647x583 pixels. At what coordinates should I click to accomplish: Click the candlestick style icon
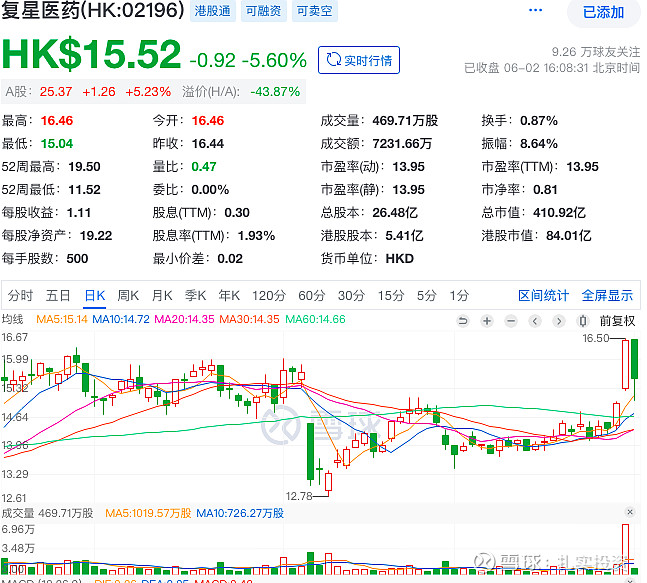583,321
